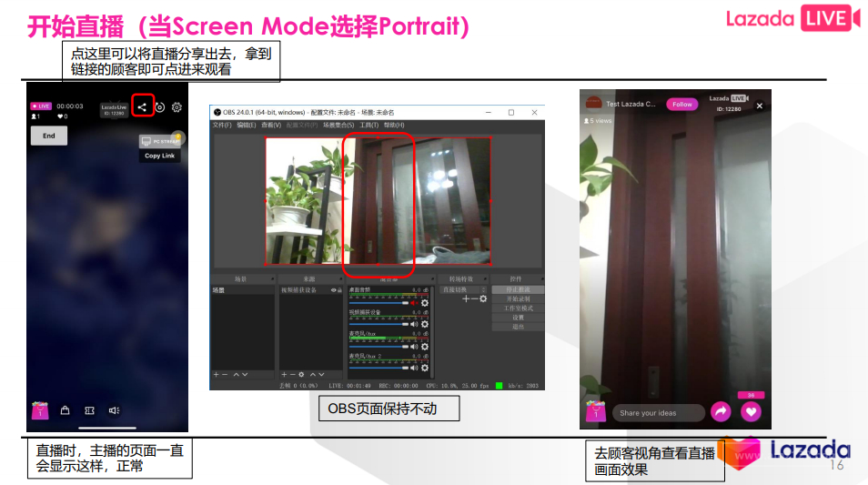This screenshot has width=868, height=485.
Task: Click the audio mixer vertical scrollbar
Action: [432, 331]
